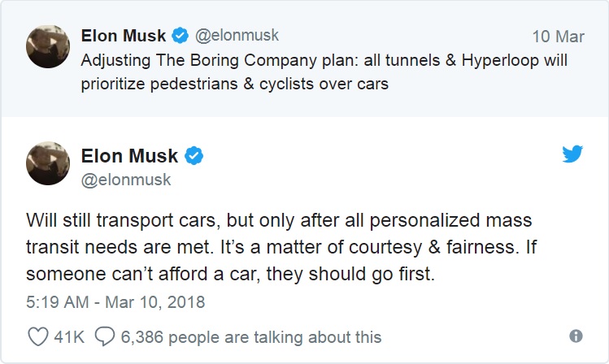Click the quoted tweet about Boring Company plan
The width and height of the screenshot is (609, 364).
(324, 71)
